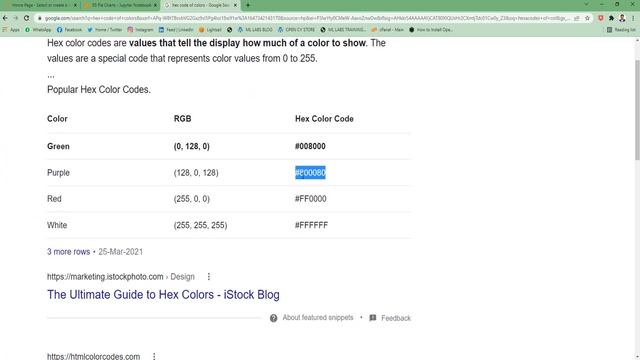Image resolution: width=640 pixels, height=360 pixels.
Task: Click the address bar URL field
Action: pos(306,18)
